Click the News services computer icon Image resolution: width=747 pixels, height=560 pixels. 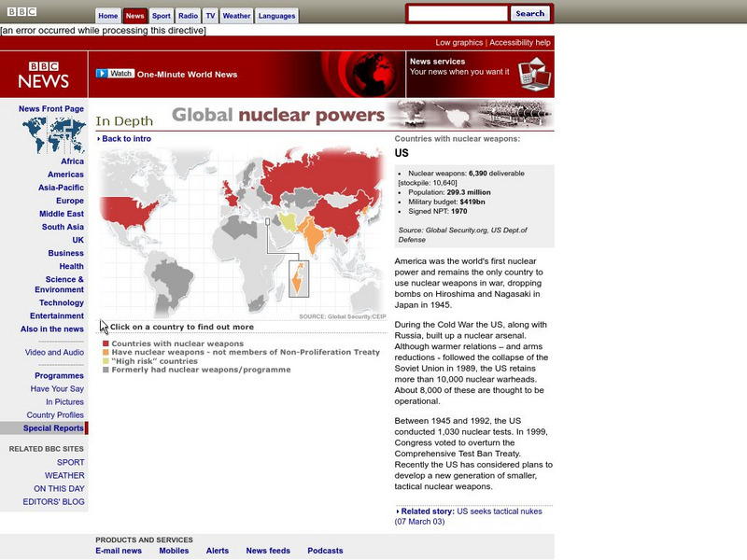(x=533, y=74)
